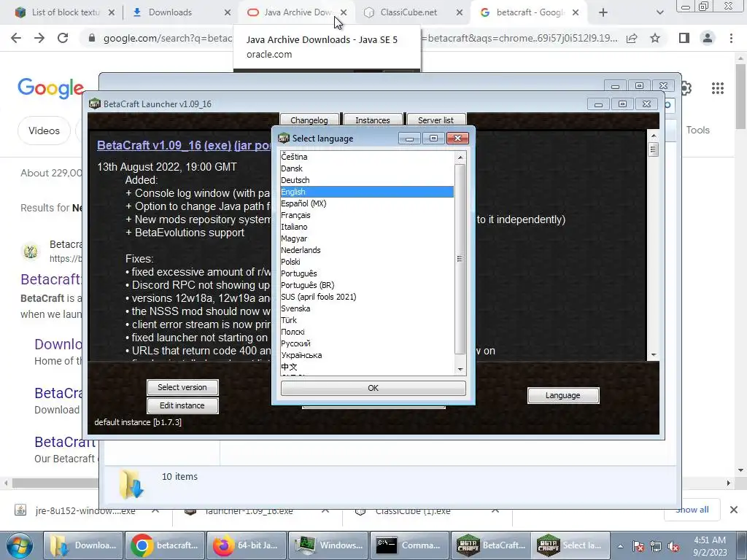Viewport: 747px width, 560px height.
Task: Open the Chrome profile icon
Action: click(x=708, y=38)
